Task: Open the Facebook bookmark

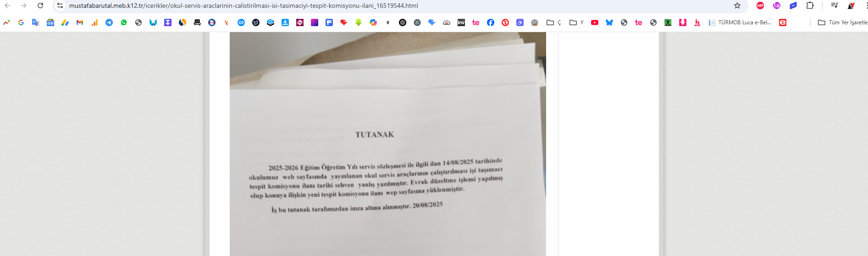Action: 491,22
